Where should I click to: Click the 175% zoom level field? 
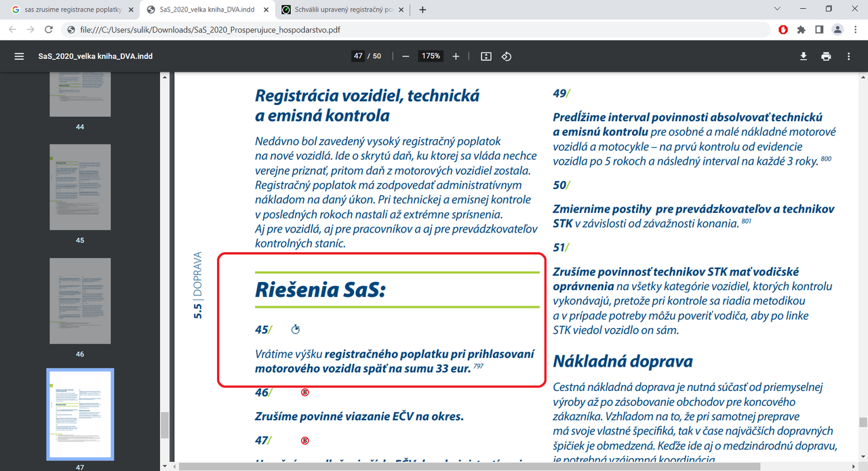[x=431, y=56]
